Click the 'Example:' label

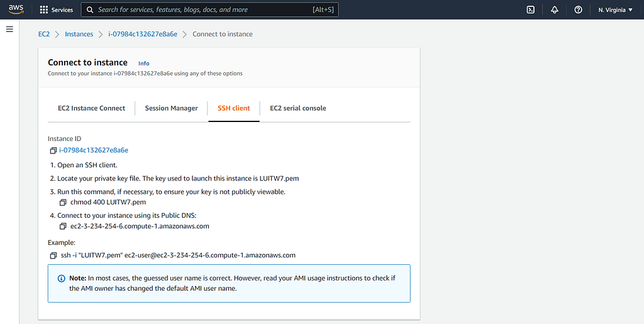coord(62,243)
